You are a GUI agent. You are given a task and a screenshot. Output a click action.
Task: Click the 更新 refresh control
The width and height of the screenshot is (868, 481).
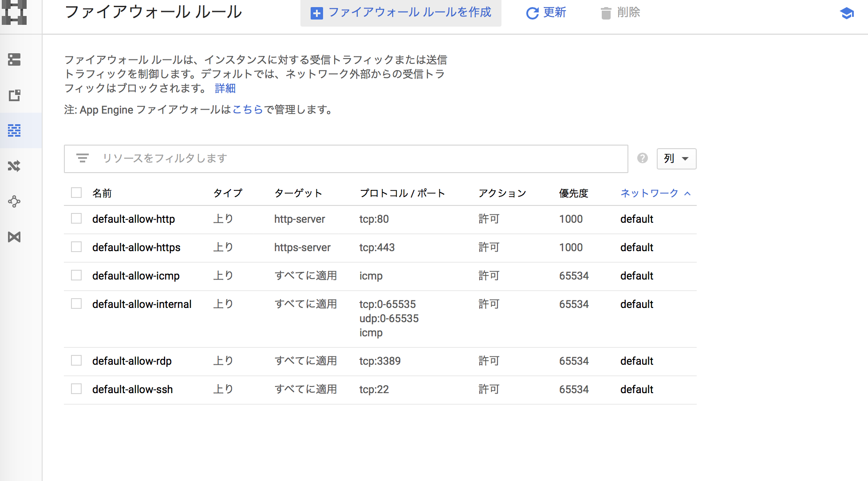(545, 13)
